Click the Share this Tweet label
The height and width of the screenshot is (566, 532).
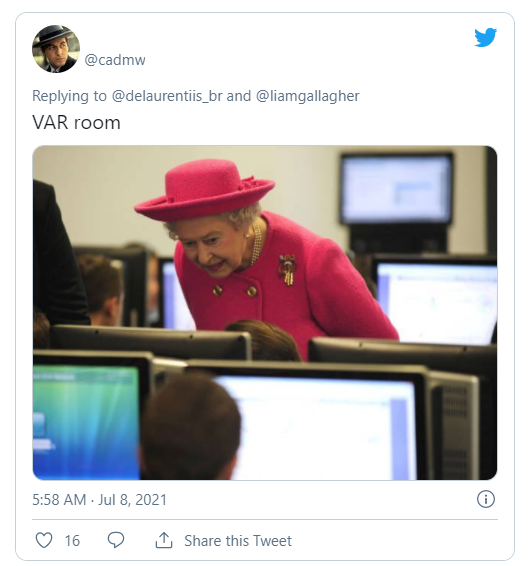pyautogui.click(x=238, y=541)
